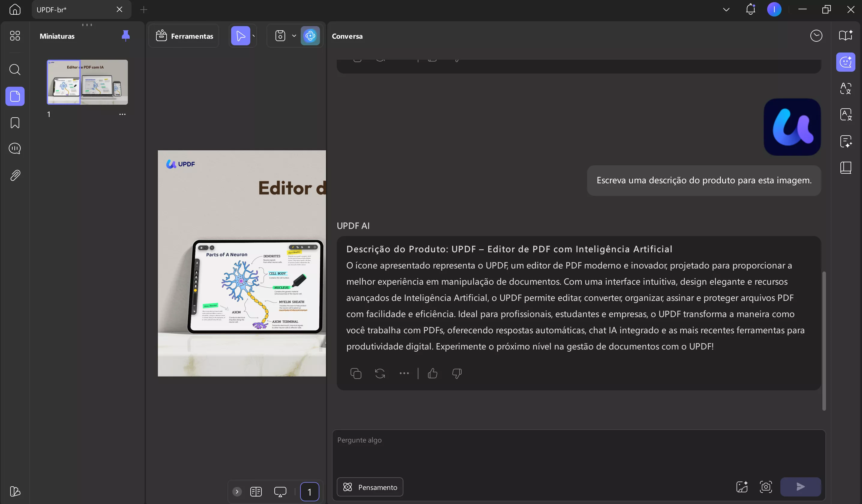Click the conversation scrollbar
Viewport: 862px width, 504px height.
click(x=824, y=341)
